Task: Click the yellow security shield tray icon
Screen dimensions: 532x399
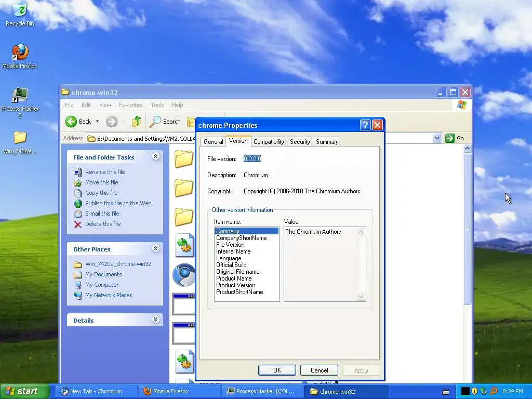Action: (x=474, y=391)
